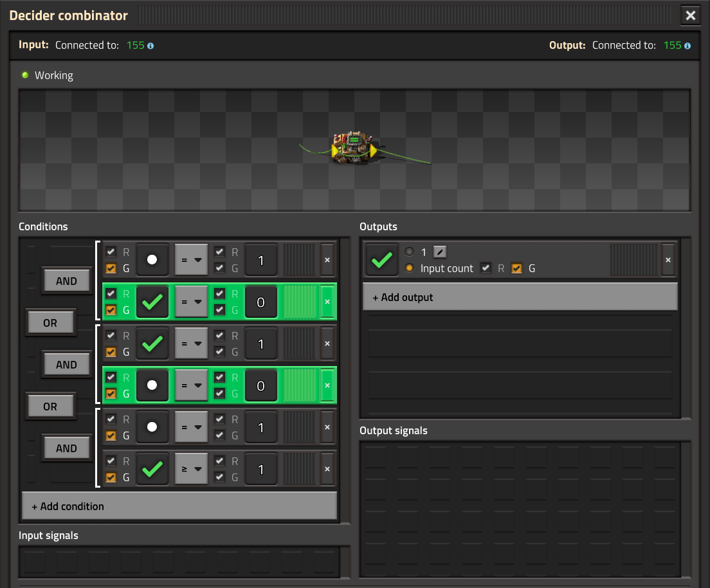Click the info icon next to Input network 155
710x588 pixels.
(x=150, y=46)
